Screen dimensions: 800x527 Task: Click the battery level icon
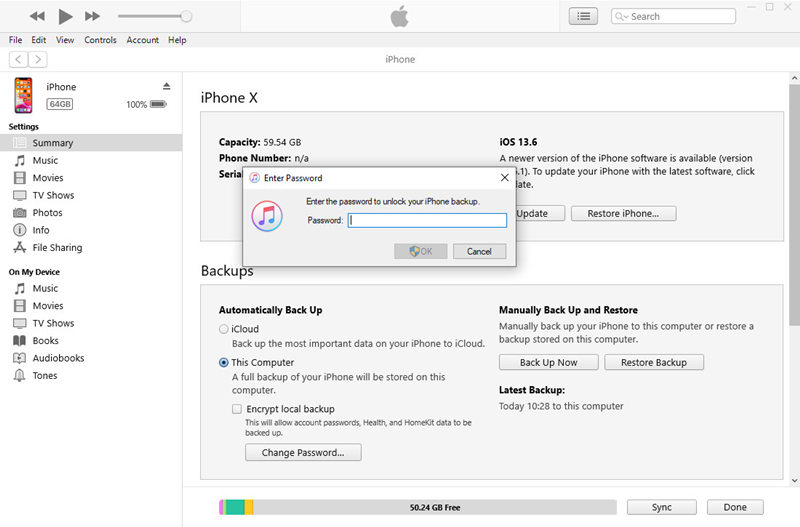click(158, 104)
